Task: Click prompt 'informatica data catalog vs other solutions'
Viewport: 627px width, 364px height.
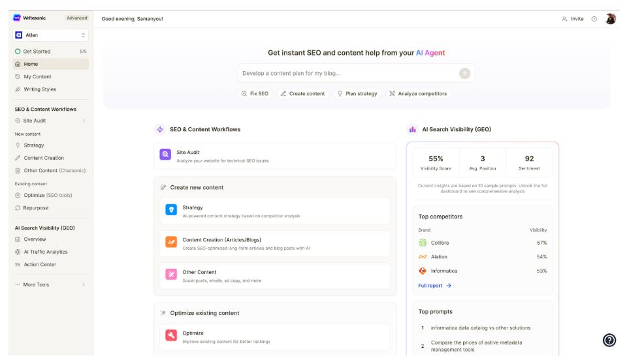Action: (x=480, y=327)
